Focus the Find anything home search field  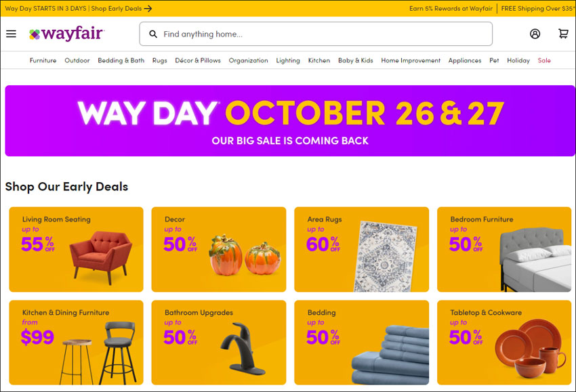pos(316,34)
